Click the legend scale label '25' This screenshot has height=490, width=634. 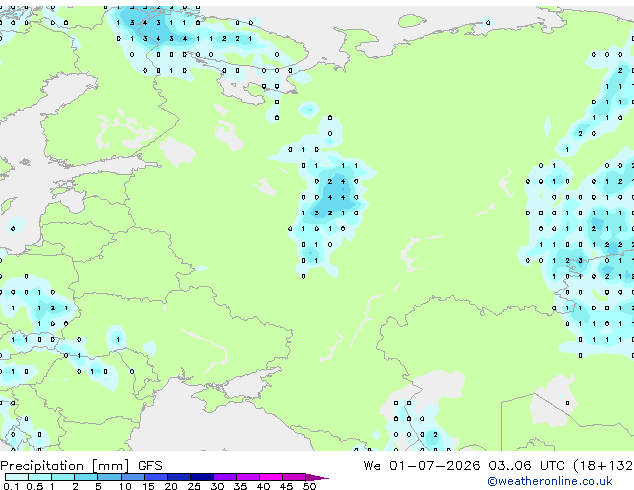pos(194,486)
